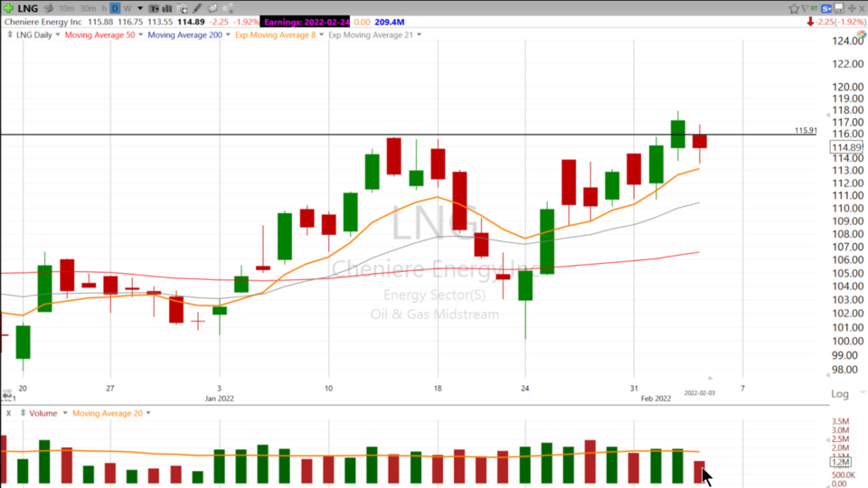Click the small left arrow beside 2.5M volume scale
Image resolution: width=868 pixels, height=488 pixels.
point(827,439)
